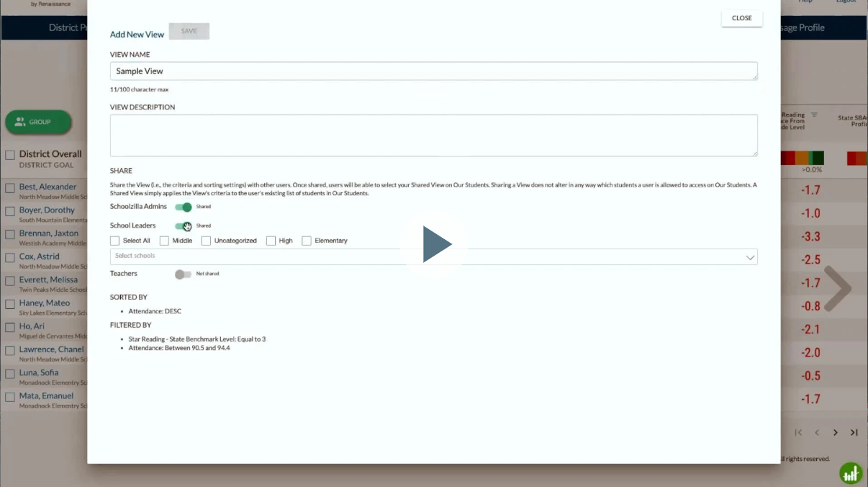Click the Reading column filter icon
The width and height of the screenshot is (868, 487).
(815, 115)
